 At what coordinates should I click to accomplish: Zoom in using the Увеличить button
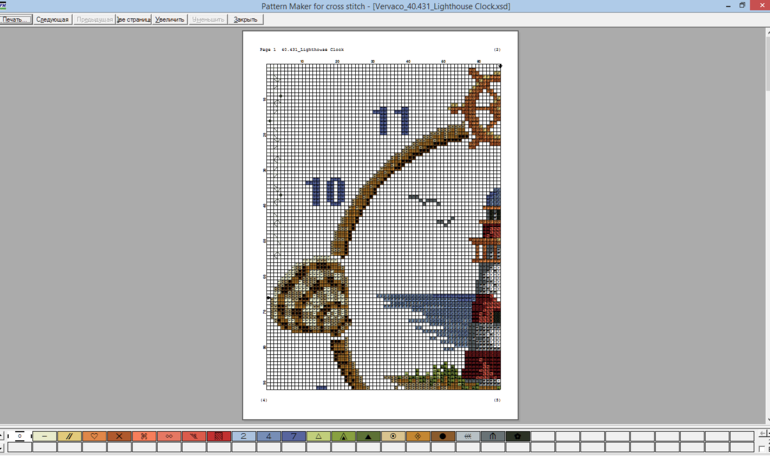coord(170,19)
